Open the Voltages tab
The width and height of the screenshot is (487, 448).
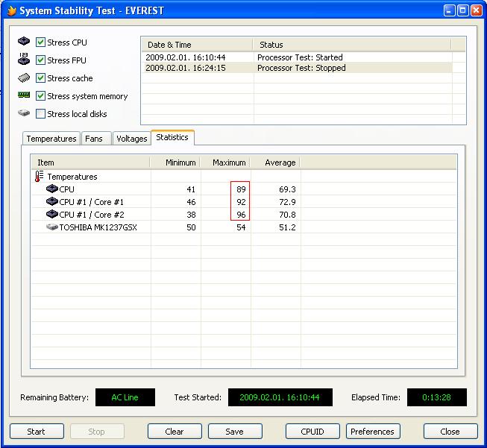tap(131, 139)
